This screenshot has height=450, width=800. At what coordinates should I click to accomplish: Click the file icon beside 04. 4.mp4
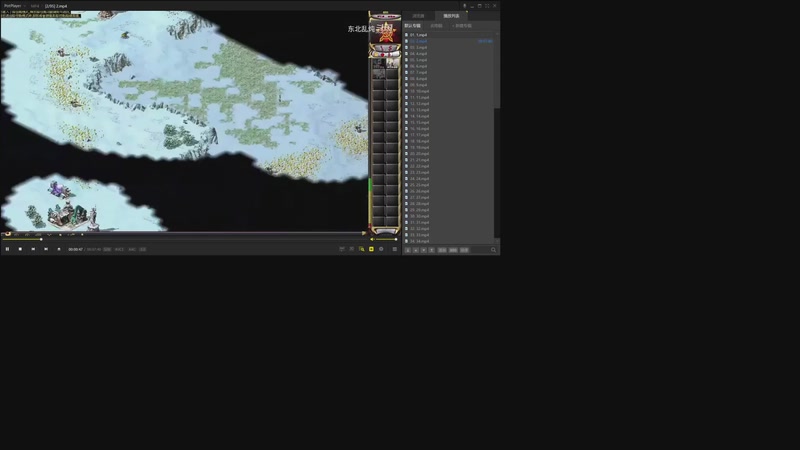tap(406, 54)
